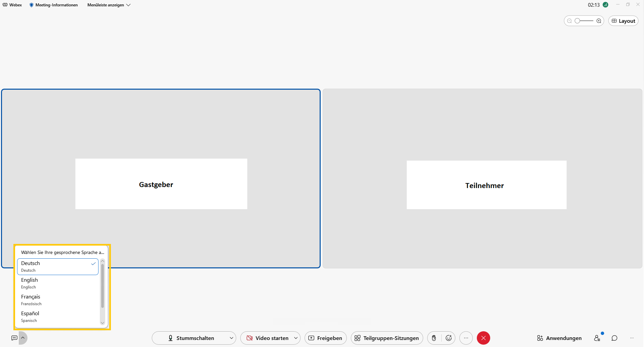Expand video options arrow beside Video starten

296,338
